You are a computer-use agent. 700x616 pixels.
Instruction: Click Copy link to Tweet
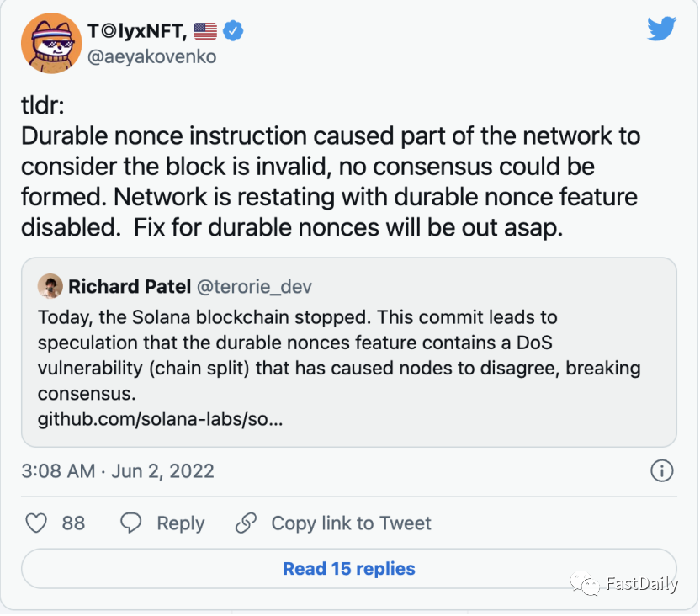352,523
